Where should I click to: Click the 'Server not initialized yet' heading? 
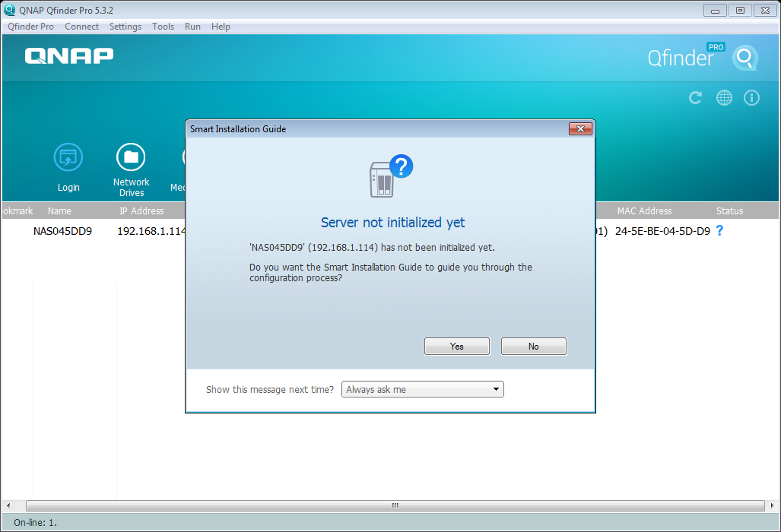point(392,223)
